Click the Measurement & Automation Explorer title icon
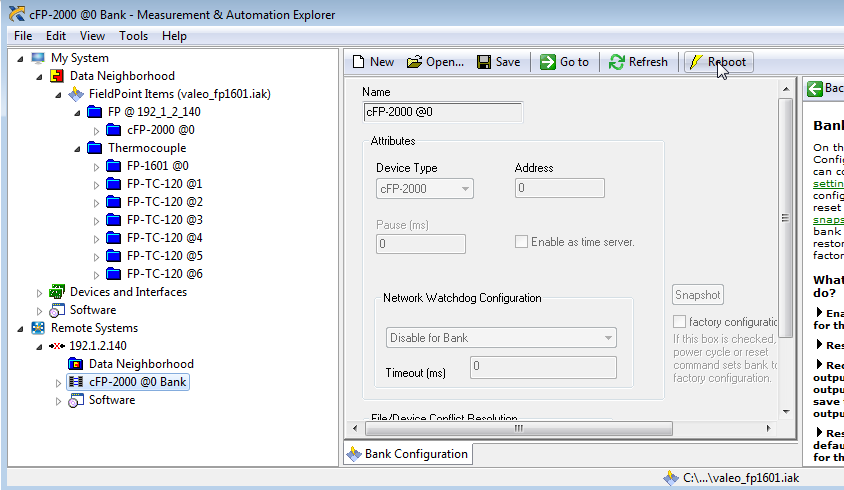 [17, 14]
